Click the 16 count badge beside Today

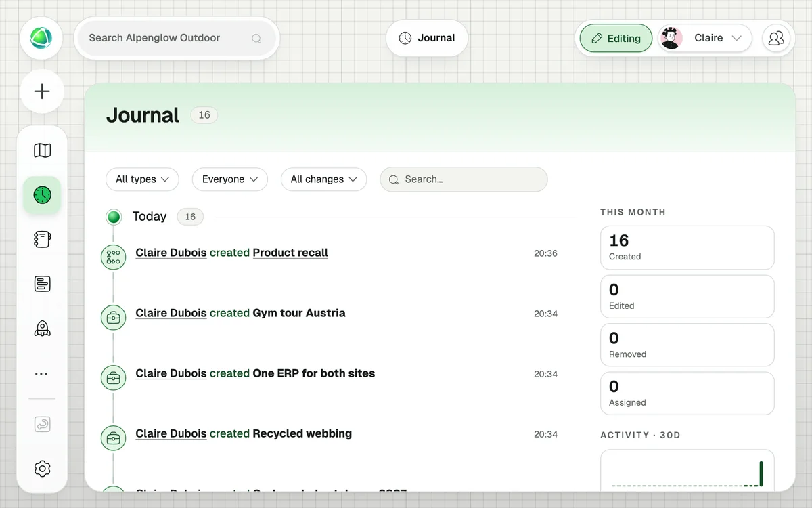pos(190,217)
